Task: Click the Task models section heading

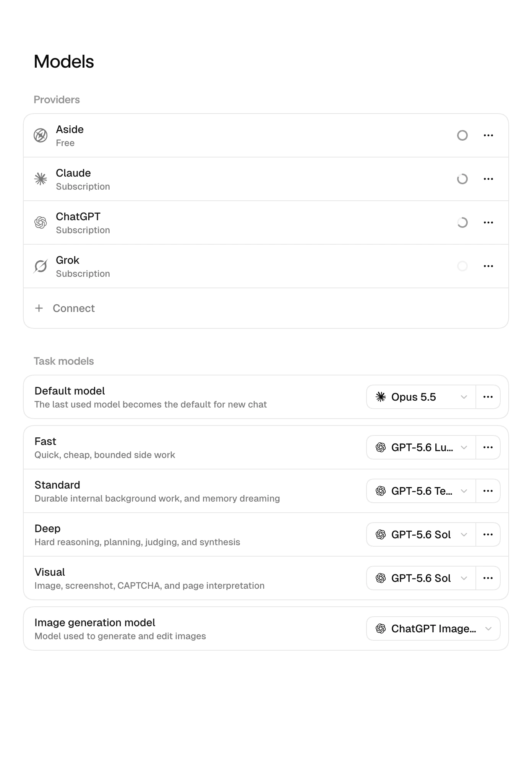Action: [64, 361]
